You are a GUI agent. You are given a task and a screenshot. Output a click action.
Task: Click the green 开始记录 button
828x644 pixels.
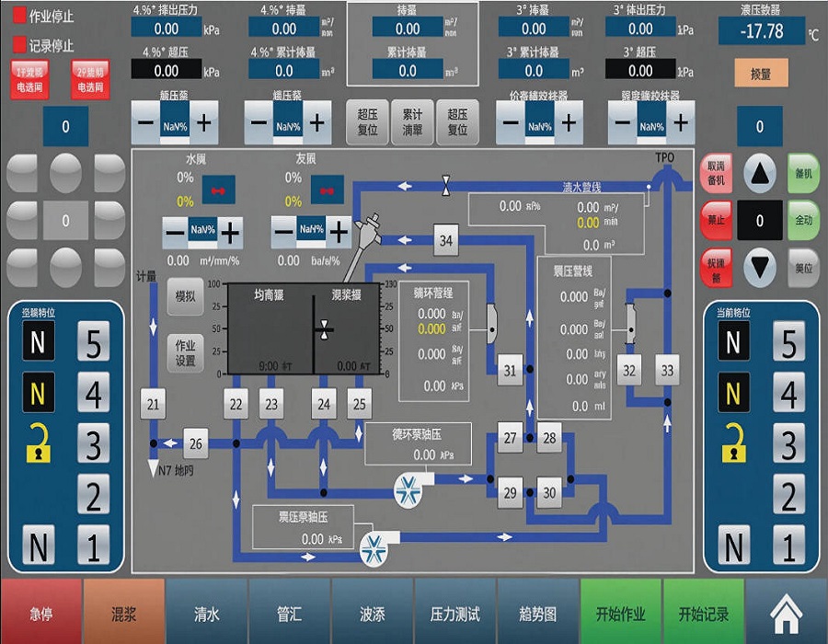(x=704, y=611)
